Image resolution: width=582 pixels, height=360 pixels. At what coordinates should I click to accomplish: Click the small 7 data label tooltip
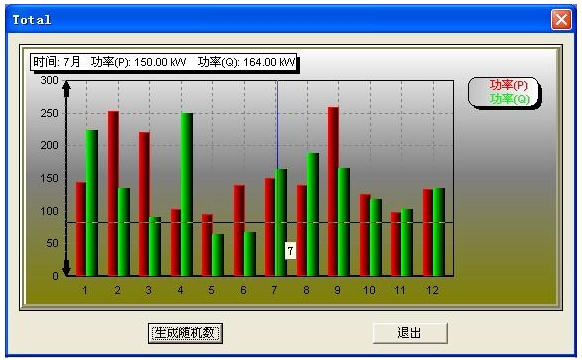[x=290, y=251]
